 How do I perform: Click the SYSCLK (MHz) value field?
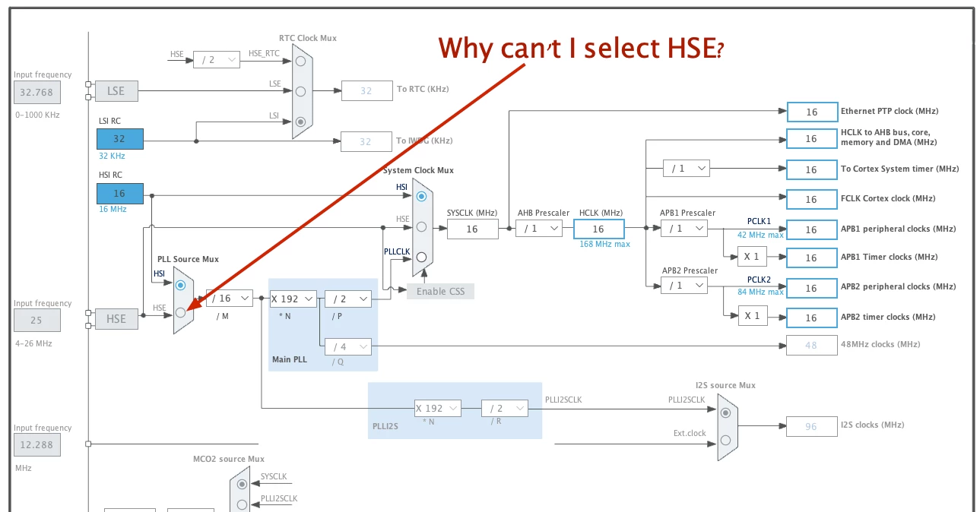pos(473,229)
